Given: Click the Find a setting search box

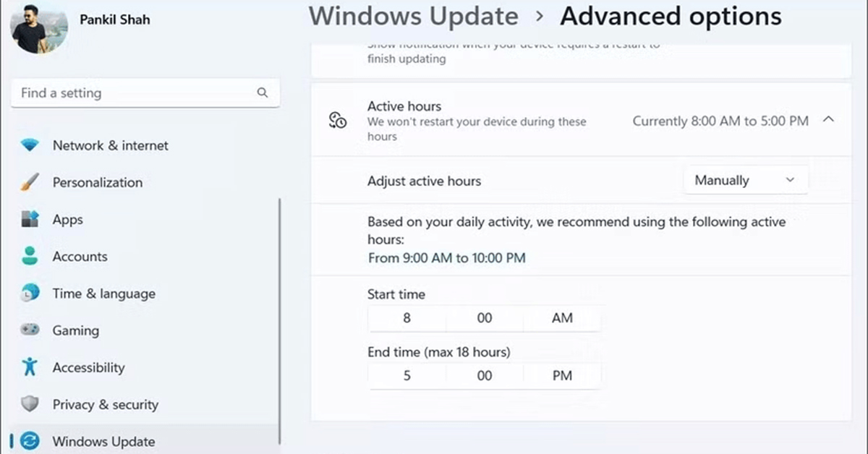Looking at the screenshot, I should tap(130, 93).
